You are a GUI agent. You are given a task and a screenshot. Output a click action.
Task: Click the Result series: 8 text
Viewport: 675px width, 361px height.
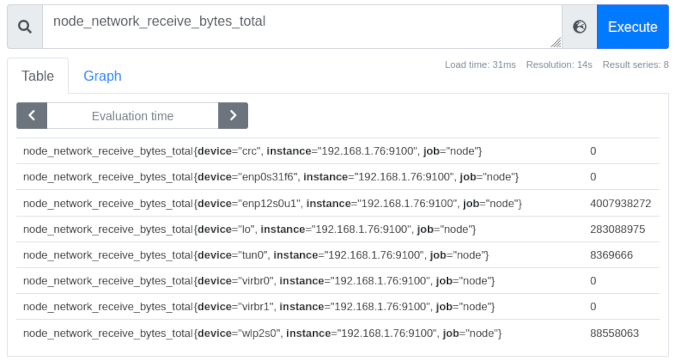coord(635,65)
